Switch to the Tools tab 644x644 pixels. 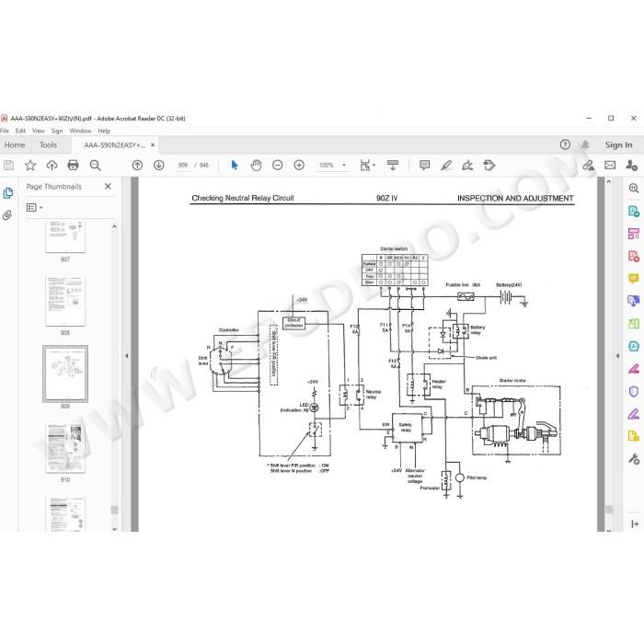tap(48, 145)
